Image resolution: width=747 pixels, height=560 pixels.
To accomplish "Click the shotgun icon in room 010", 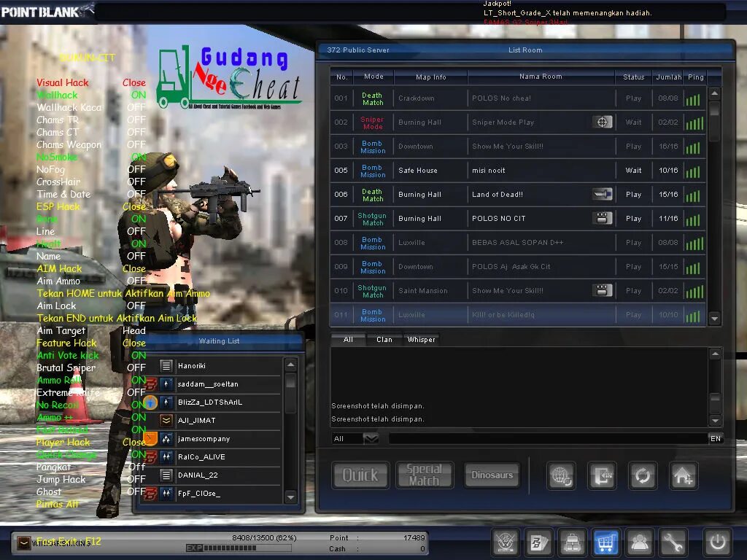I will 602,290.
